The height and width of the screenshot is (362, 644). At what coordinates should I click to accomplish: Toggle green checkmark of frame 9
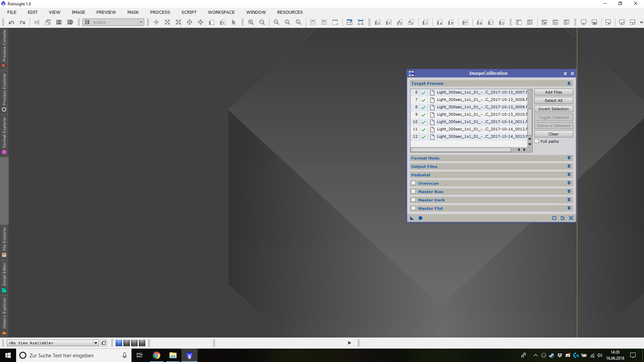point(423,115)
